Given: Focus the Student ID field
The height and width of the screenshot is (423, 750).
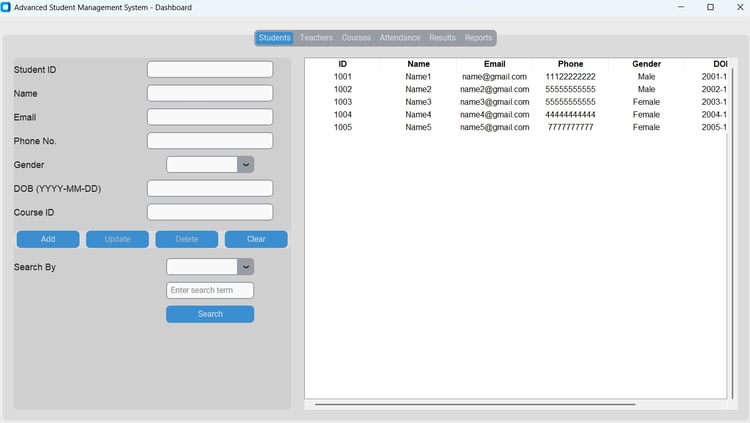Looking at the screenshot, I should pos(210,69).
